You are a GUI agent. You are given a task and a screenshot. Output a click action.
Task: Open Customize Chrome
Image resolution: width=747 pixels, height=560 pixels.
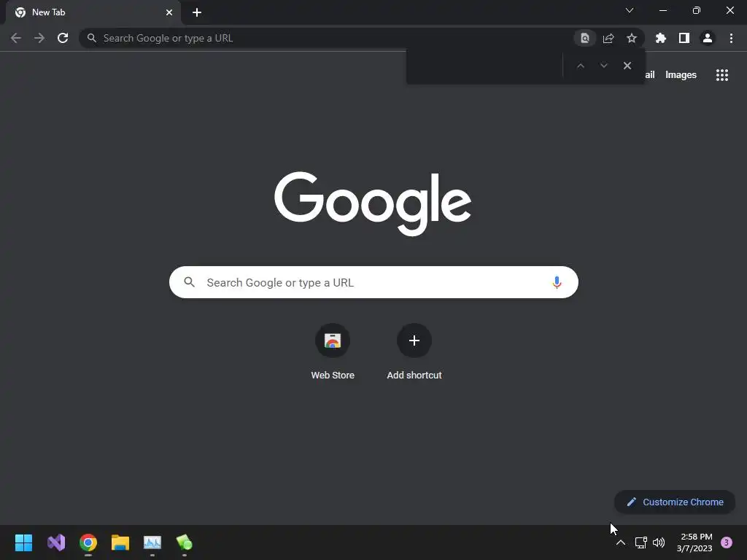(x=675, y=502)
